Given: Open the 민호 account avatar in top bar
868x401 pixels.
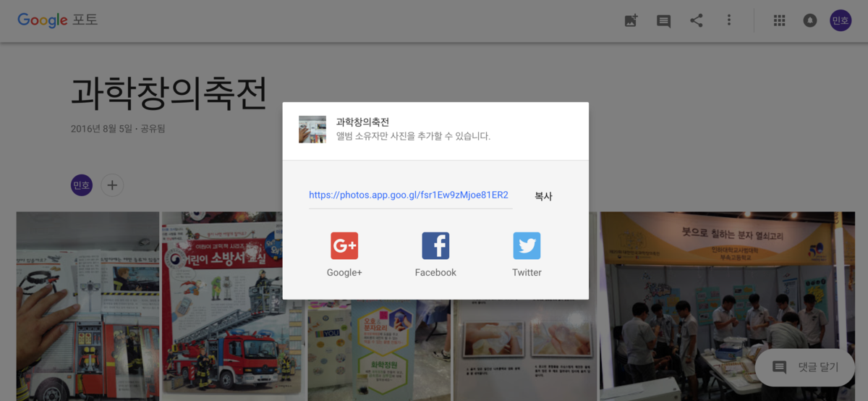Looking at the screenshot, I should point(841,21).
